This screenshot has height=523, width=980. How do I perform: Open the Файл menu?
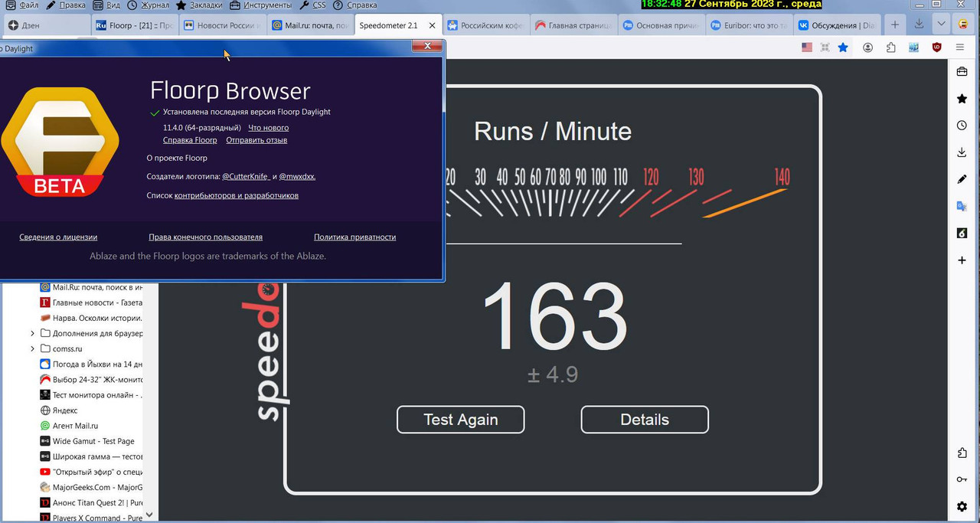click(x=22, y=5)
